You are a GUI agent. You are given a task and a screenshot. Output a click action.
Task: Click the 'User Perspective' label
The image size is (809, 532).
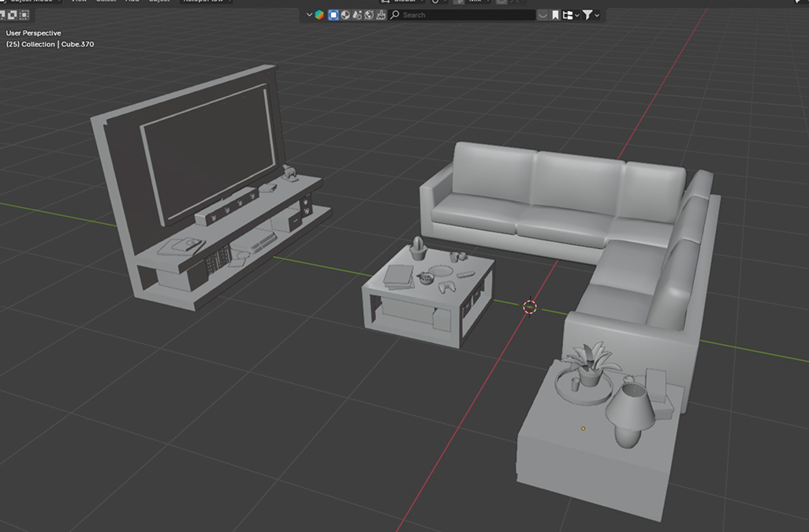[34, 33]
